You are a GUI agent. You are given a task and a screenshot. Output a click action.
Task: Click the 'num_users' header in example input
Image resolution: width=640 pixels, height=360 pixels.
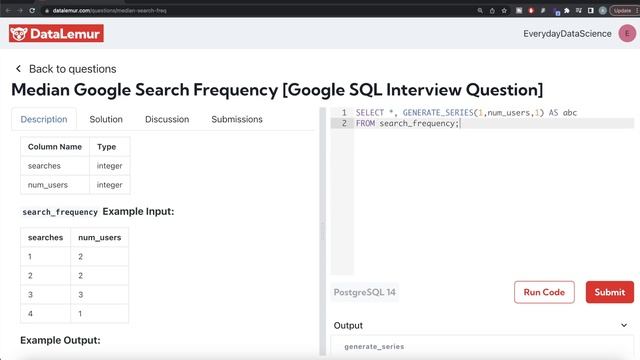pyautogui.click(x=100, y=238)
